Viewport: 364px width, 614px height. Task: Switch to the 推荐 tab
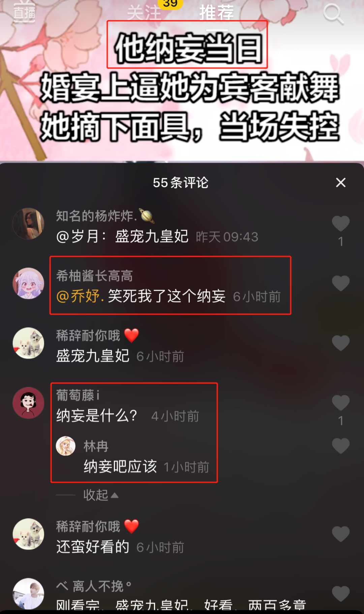217,13
